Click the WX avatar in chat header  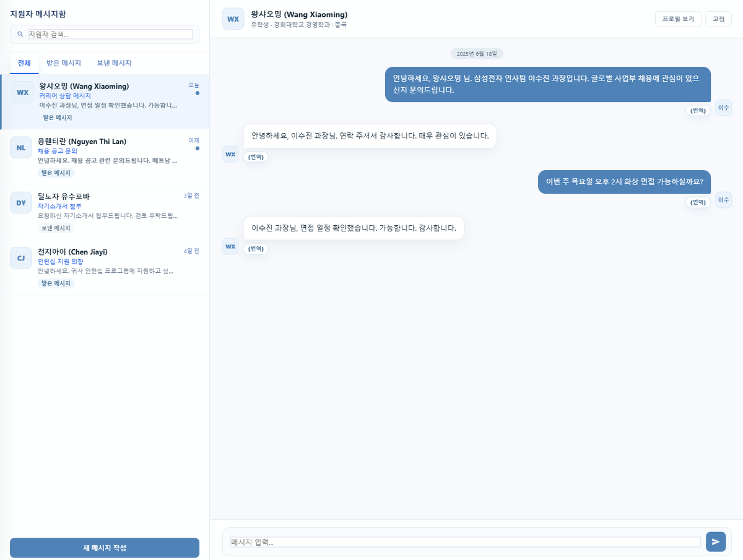[233, 19]
